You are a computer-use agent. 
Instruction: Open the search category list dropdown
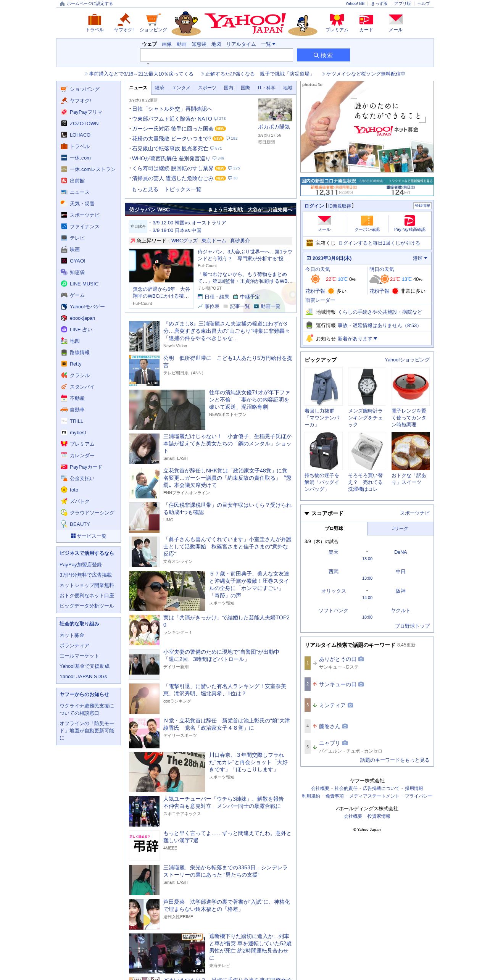coord(268,44)
